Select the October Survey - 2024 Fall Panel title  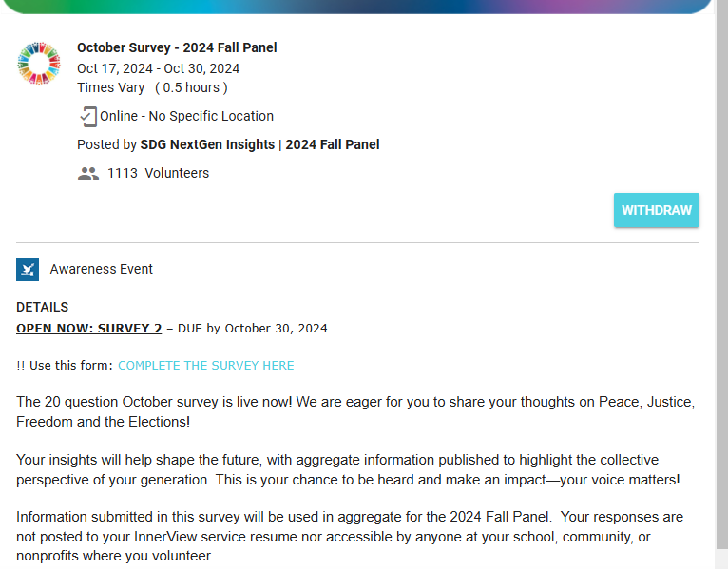point(177,47)
